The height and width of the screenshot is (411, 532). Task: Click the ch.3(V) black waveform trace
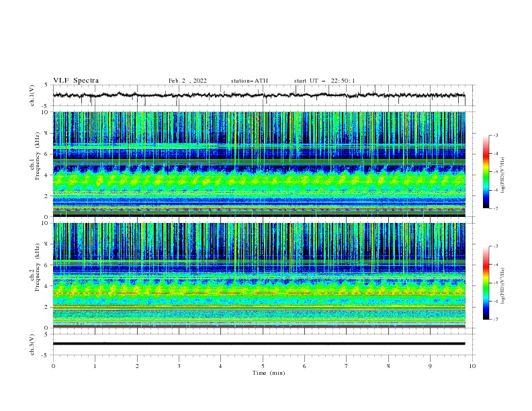point(259,344)
